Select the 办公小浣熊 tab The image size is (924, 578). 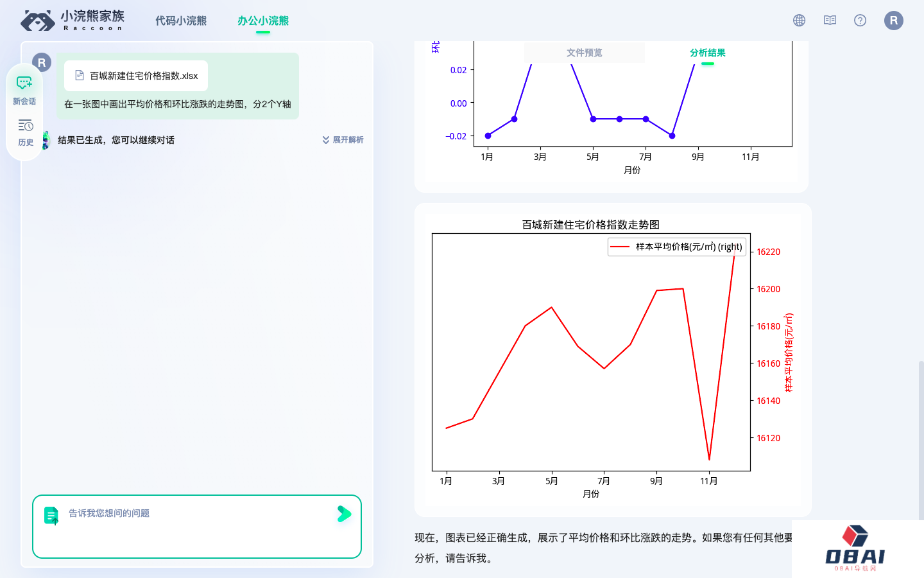click(x=263, y=21)
